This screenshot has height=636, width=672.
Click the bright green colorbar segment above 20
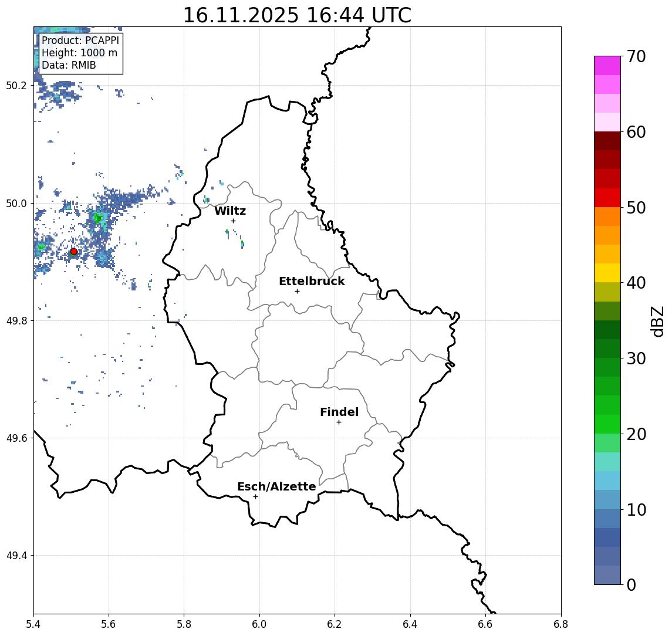(607, 424)
